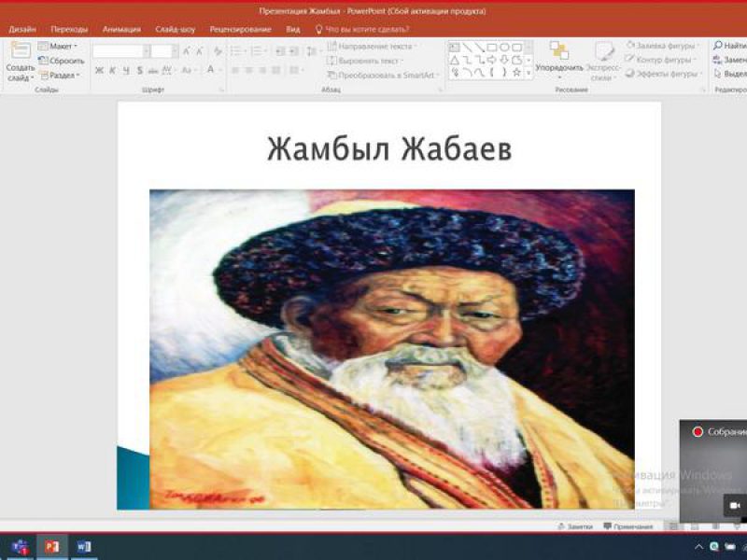
Task: Toggle Italic (К) formatting
Action: (x=112, y=71)
